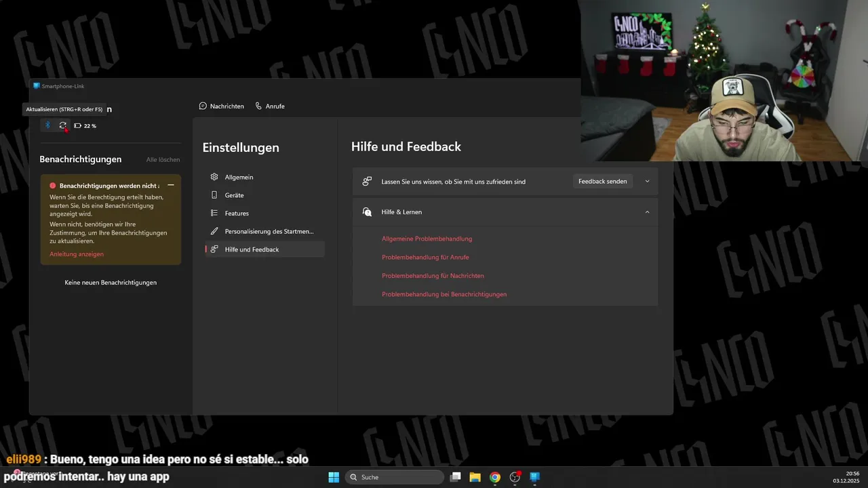Viewport: 868px width, 488px height.
Task: Select Geräte in settings menu
Action: pos(264,195)
